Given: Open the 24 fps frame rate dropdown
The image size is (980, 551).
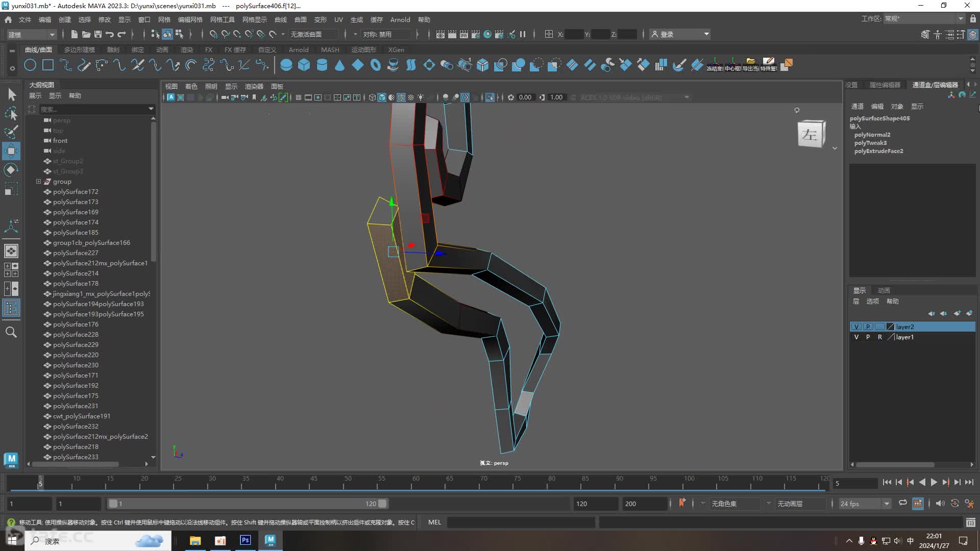Looking at the screenshot, I should click(865, 504).
